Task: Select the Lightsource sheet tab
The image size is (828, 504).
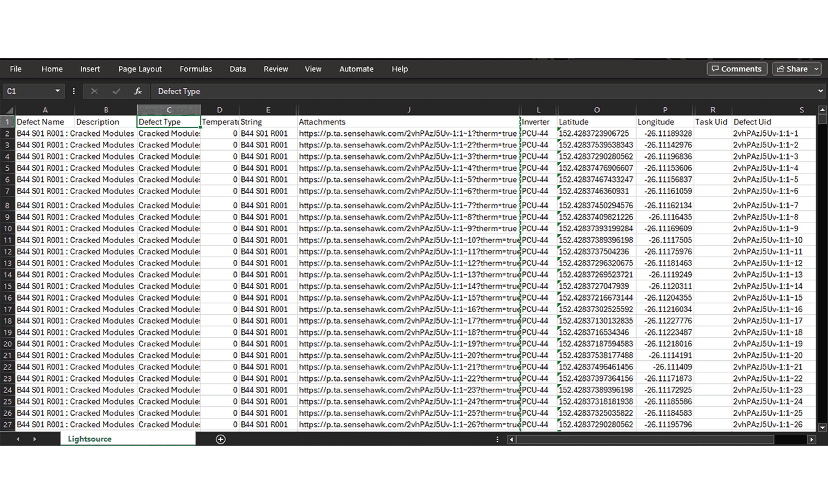Action: pyautogui.click(x=128, y=439)
